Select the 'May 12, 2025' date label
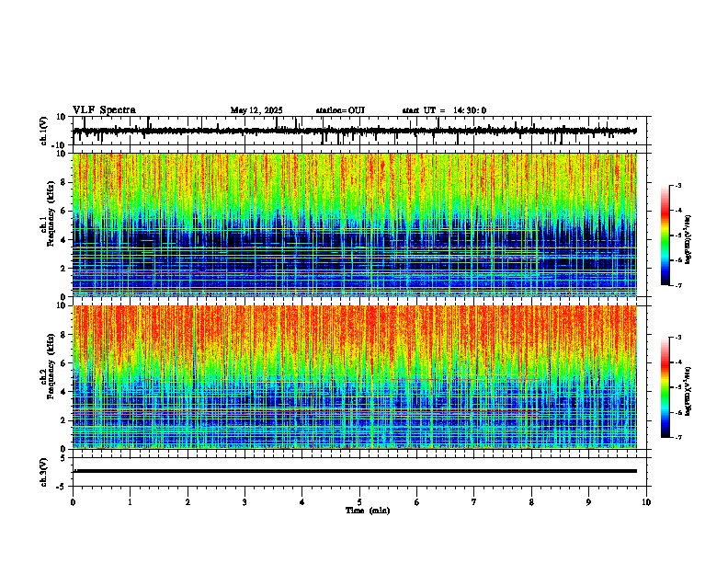The width and height of the screenshot is (728, 563). 256,110
